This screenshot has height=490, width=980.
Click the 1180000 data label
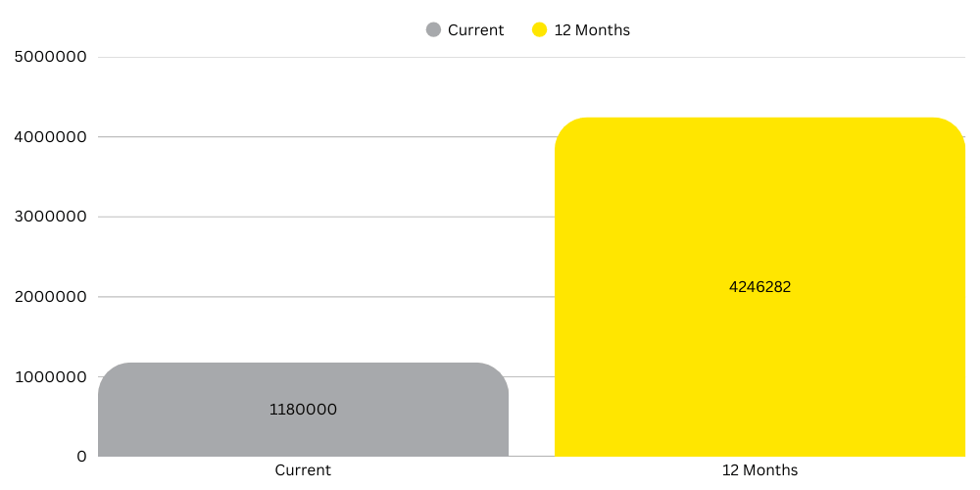point(303,410)
